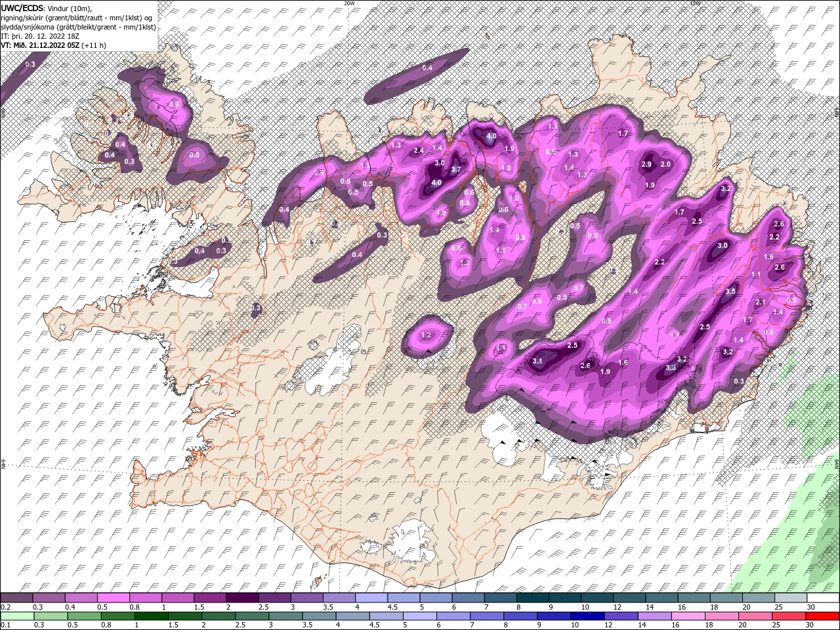Click the darkest purple swatch between 2 and 2.5
840x630 pixels.
click(241, 598)
